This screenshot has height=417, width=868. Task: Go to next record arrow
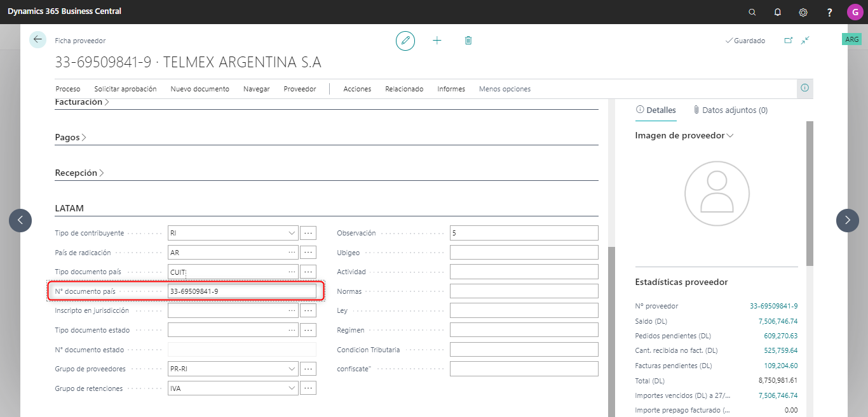pyautogui.click(x=848, y=220)
